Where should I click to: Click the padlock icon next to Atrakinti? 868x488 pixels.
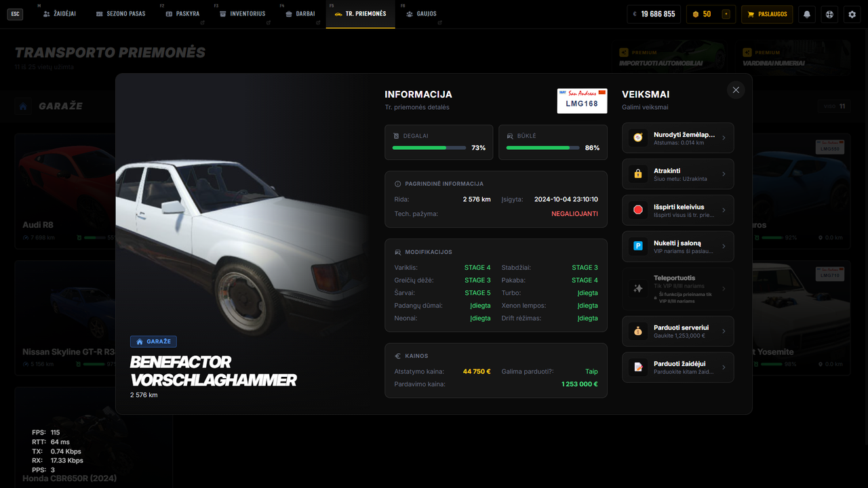(x=638, y=174)
